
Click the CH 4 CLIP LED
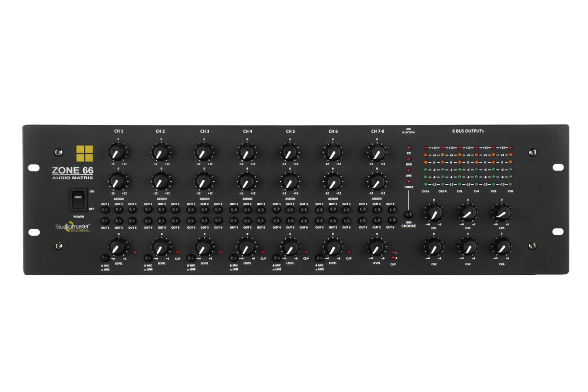tap(263, 253)
